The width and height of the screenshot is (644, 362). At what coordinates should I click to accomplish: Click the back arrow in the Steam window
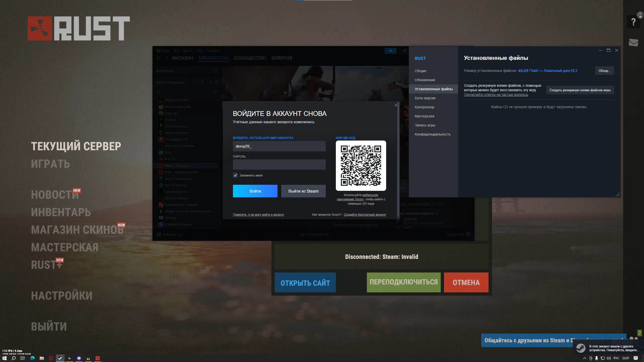point(158,58)
